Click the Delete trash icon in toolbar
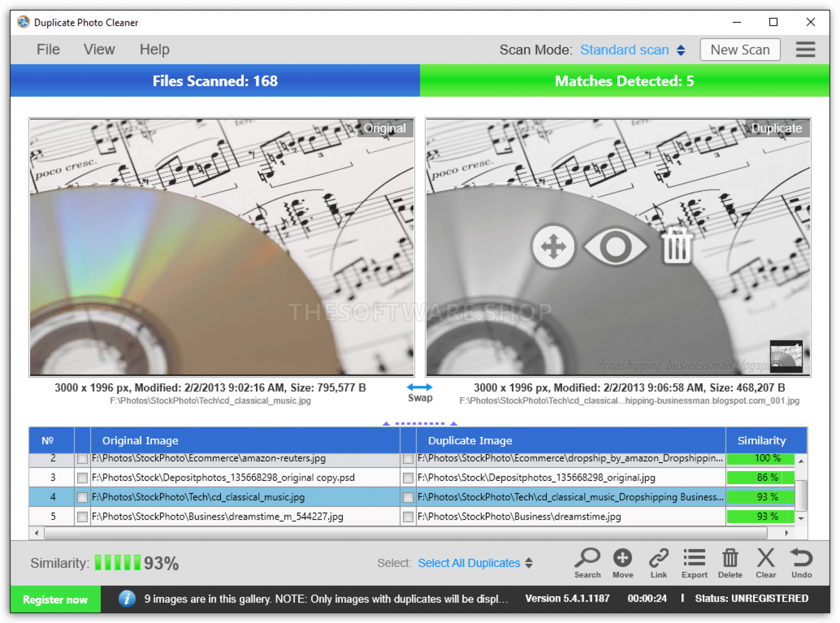 (x=730, y=558)
